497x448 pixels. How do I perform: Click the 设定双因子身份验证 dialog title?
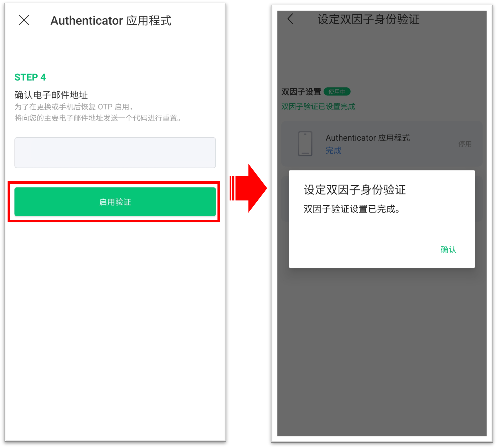(x=354, y=190)
